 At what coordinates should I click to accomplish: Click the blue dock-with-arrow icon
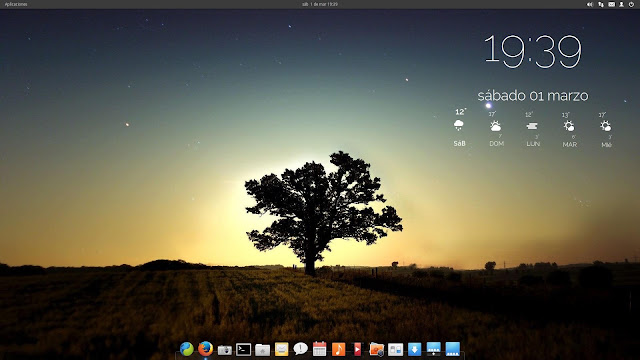pyautogui.click(x=433, y=349)
